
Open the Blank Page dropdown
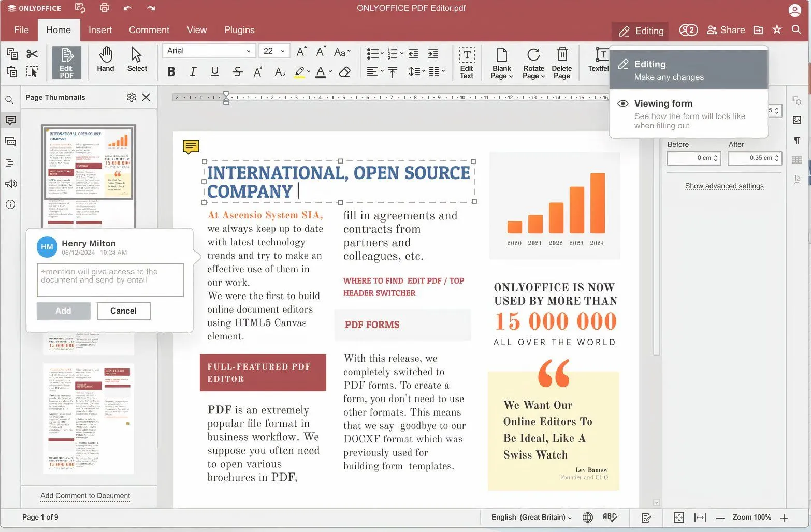501,63
